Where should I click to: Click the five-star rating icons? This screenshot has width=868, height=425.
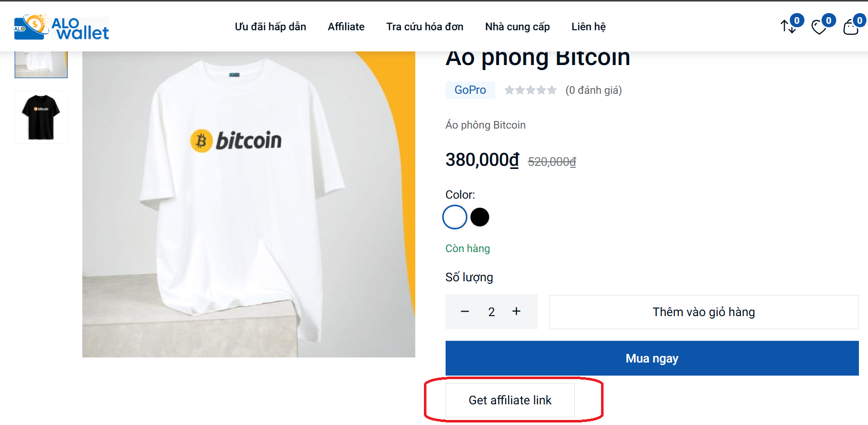530,90
